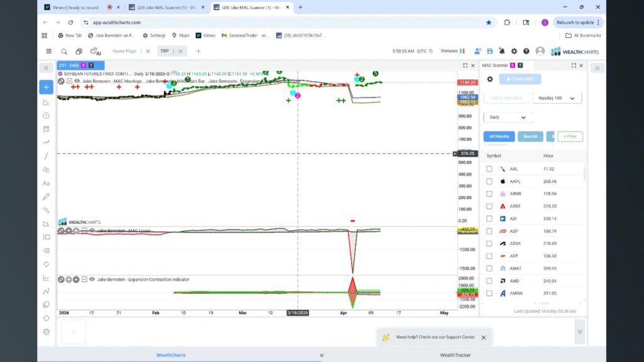Click the blue plus add button in left sidebar
The image size is (644, 362).
tap(46, 87)
